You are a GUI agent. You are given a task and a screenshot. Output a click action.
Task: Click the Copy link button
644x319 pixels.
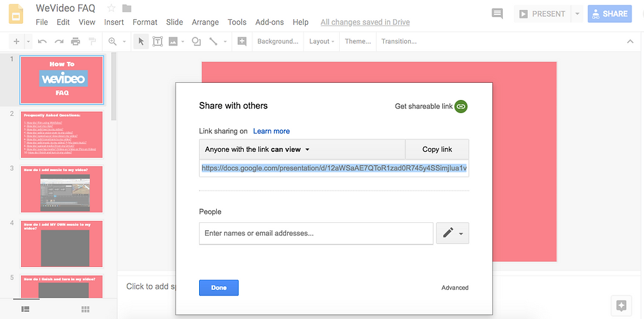pyautogui.click(x=437, y=149)
